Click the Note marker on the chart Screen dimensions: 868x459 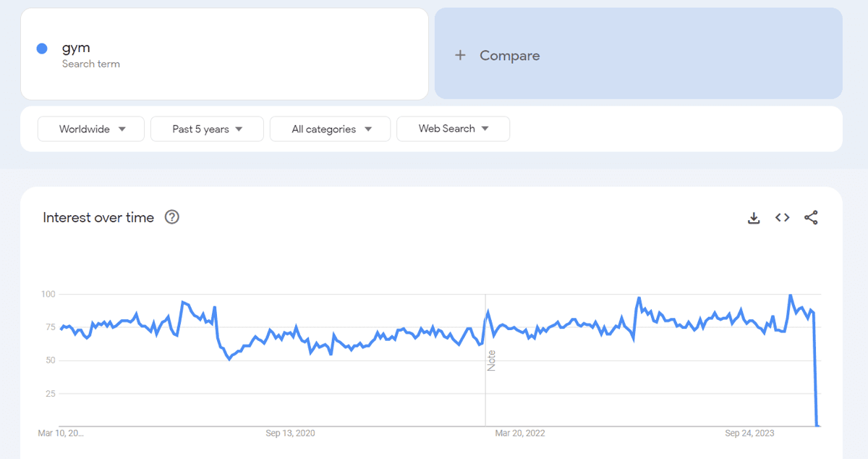coord(491,360)
